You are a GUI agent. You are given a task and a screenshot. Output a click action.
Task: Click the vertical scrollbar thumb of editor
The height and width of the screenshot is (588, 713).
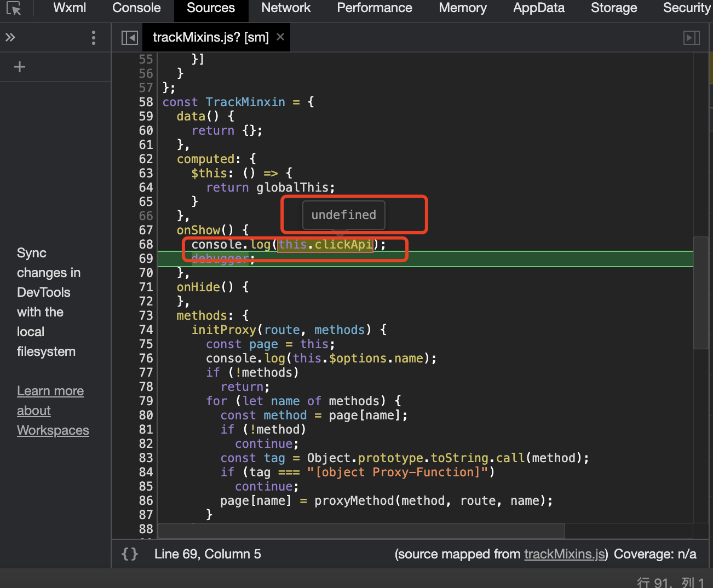click(700, 292)
